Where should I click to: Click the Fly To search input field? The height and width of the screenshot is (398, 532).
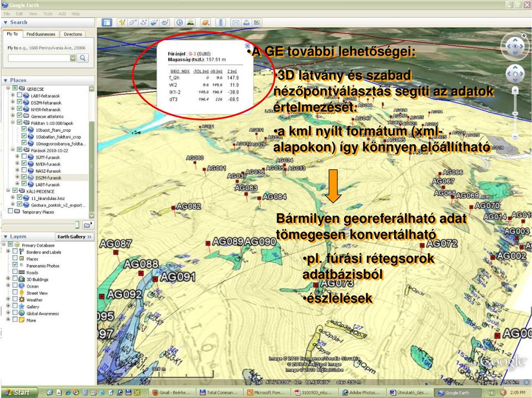[39, 58]
